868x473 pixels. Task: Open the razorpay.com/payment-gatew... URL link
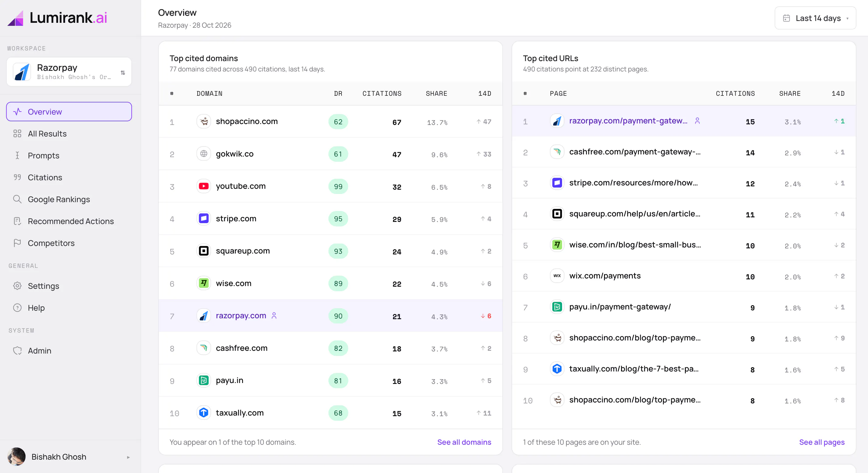point(628,121)
